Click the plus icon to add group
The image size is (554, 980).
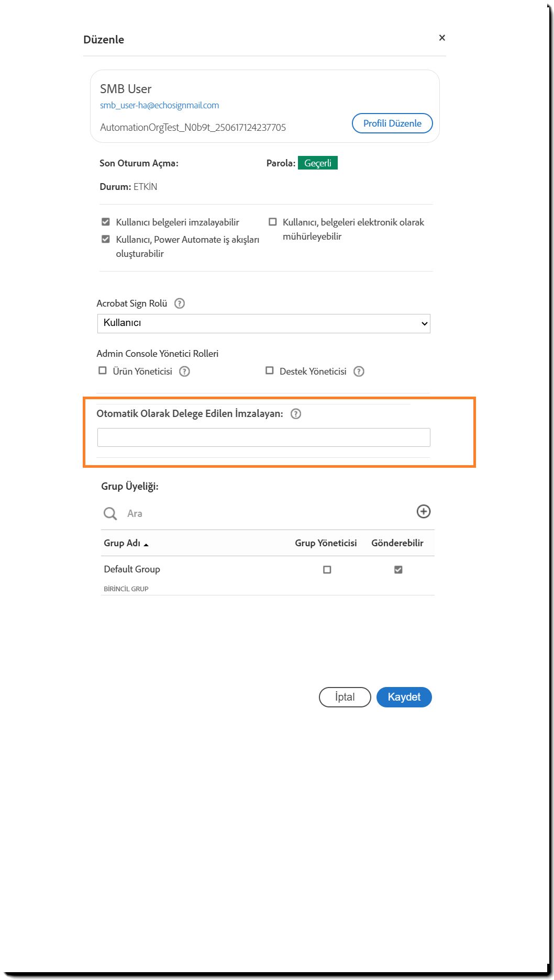(x=423, y=512)
